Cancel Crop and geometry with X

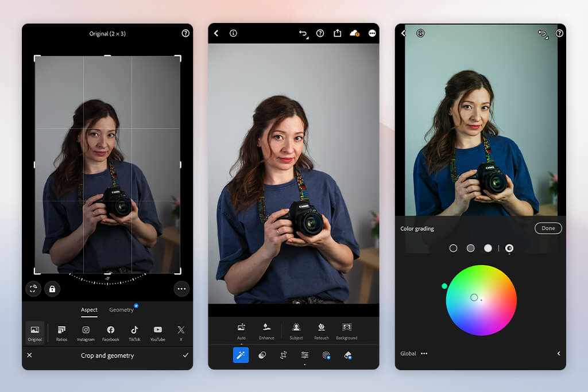click(30, 355)
